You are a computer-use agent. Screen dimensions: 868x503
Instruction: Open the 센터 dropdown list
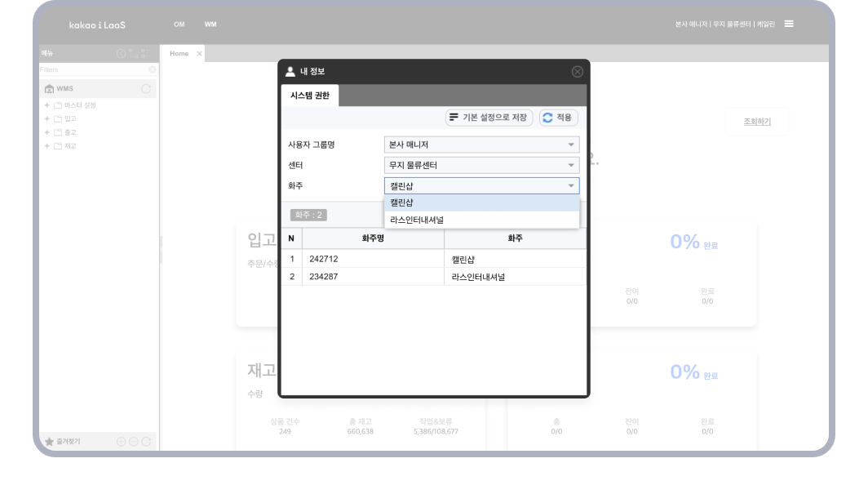[481, 165]
